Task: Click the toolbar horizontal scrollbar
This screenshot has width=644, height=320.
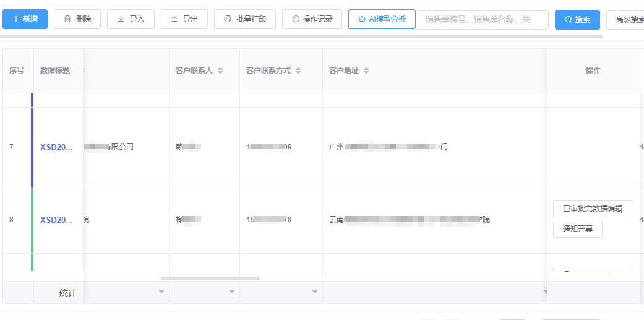Action: pyautogui.click(x=301, y=36)
